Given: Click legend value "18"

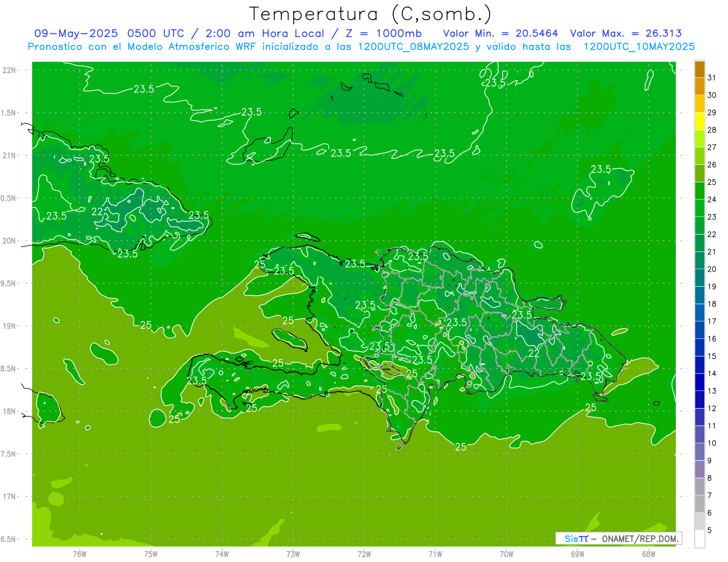Looking at the screenshot, I should pos(712,304).
